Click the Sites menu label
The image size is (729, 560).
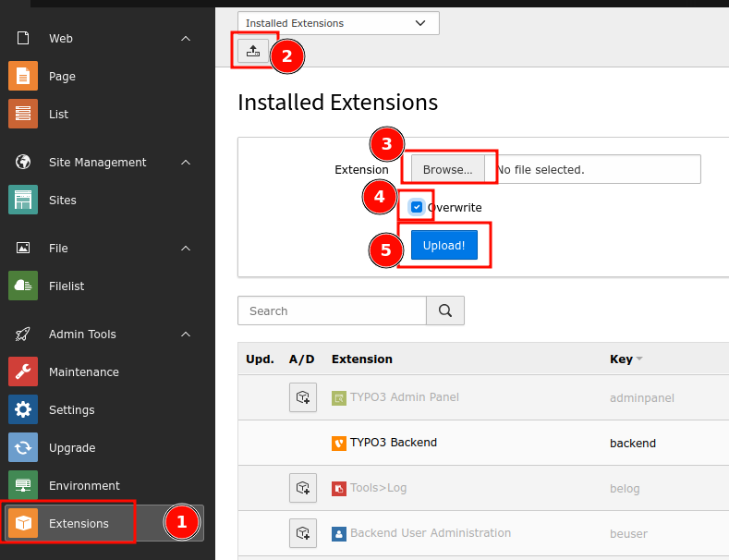62,200
